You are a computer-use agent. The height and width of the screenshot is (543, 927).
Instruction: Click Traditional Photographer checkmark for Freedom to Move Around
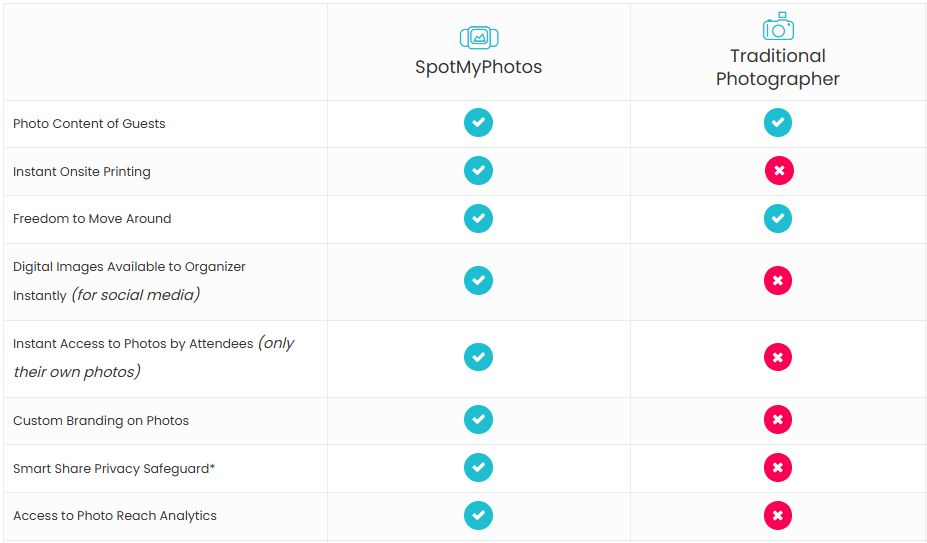(x=778, y=218)
